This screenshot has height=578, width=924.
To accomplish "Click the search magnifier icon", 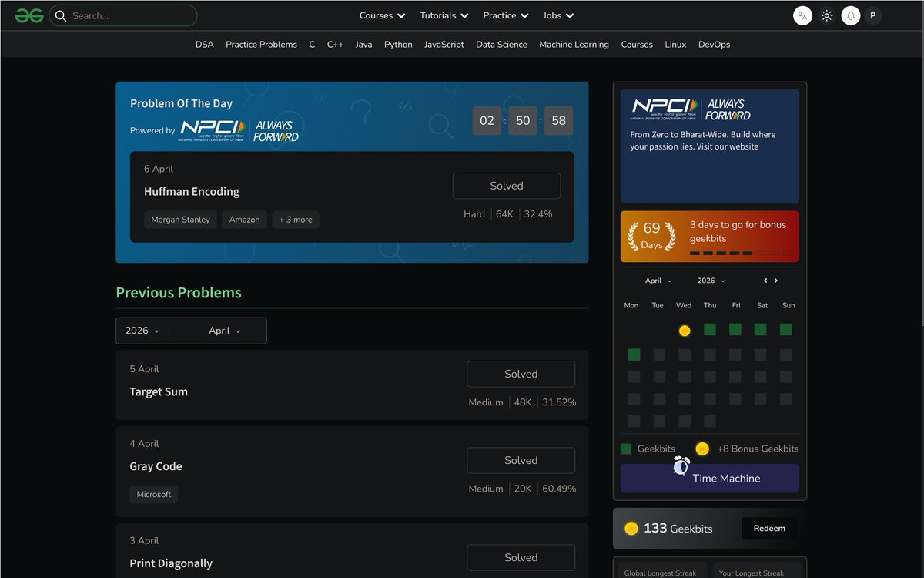I will [61, 15].
